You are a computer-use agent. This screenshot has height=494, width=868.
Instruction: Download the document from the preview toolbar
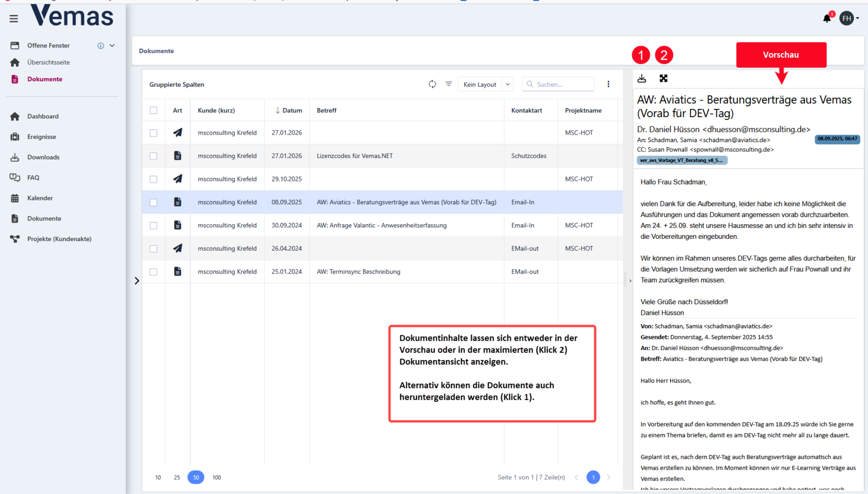(642, 78)
